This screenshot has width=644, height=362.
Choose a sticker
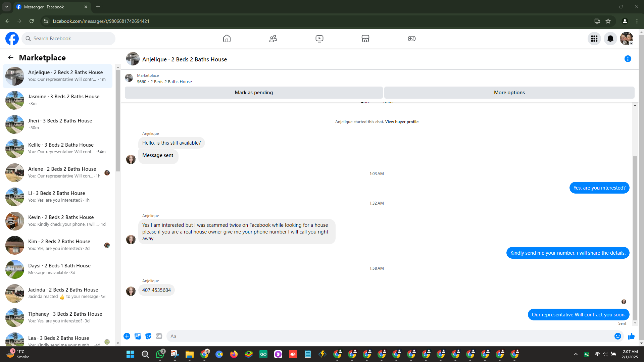pos(148,336)
